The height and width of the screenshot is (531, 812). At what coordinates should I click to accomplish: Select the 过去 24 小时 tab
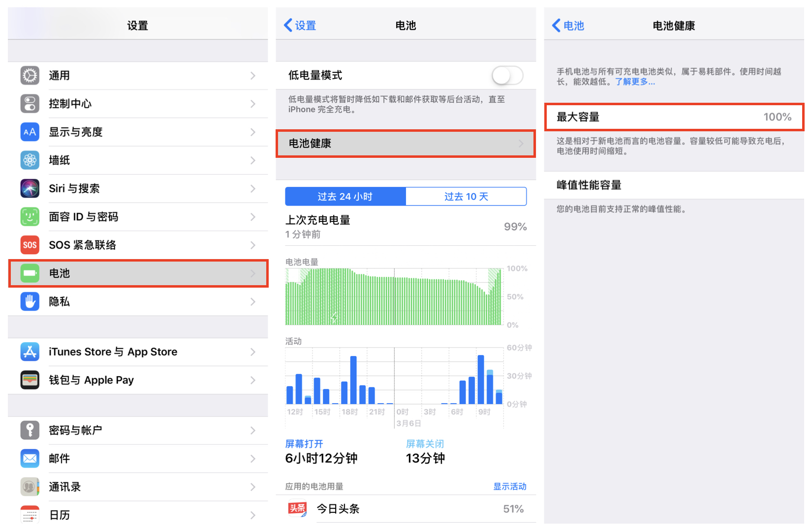click(x=345, y=196)
